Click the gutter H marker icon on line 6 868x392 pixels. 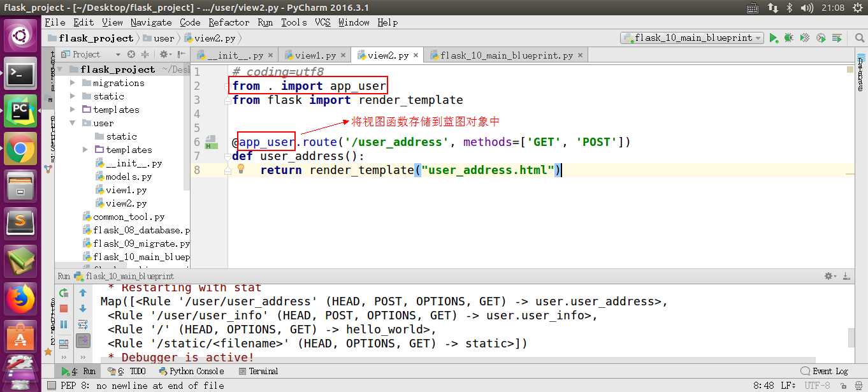pyautogui.click(x=212, y=142)
